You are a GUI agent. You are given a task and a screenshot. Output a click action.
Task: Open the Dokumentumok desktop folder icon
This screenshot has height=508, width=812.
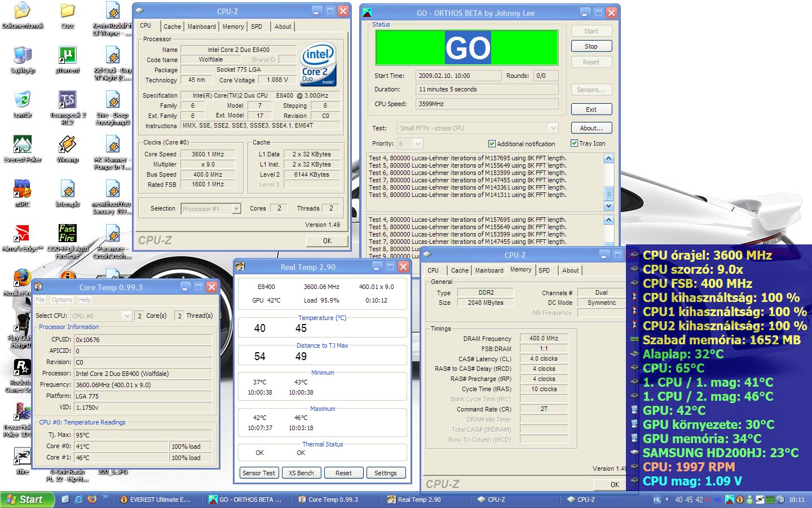click(22, 15)
